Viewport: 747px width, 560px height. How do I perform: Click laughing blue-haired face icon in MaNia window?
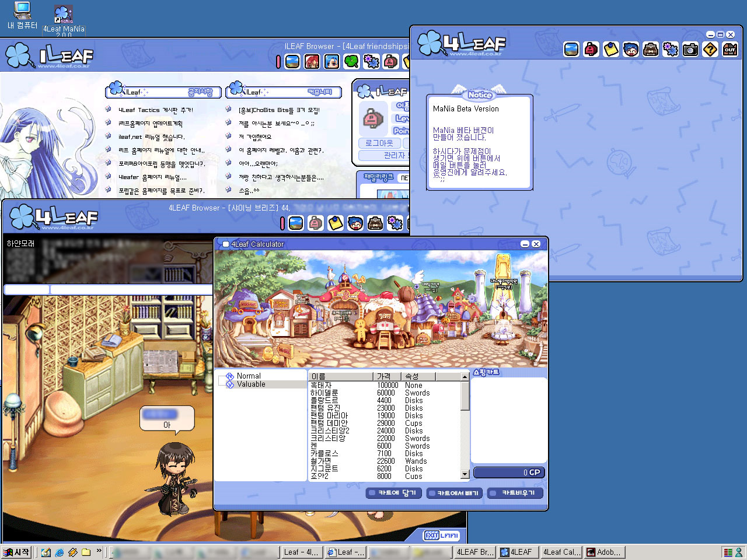[x=631, y=50]
